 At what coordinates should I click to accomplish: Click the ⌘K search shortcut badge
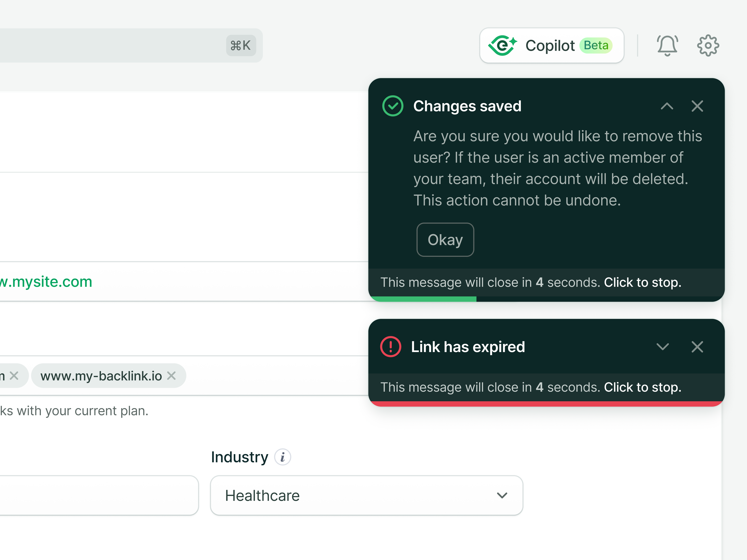coord(240,45)
